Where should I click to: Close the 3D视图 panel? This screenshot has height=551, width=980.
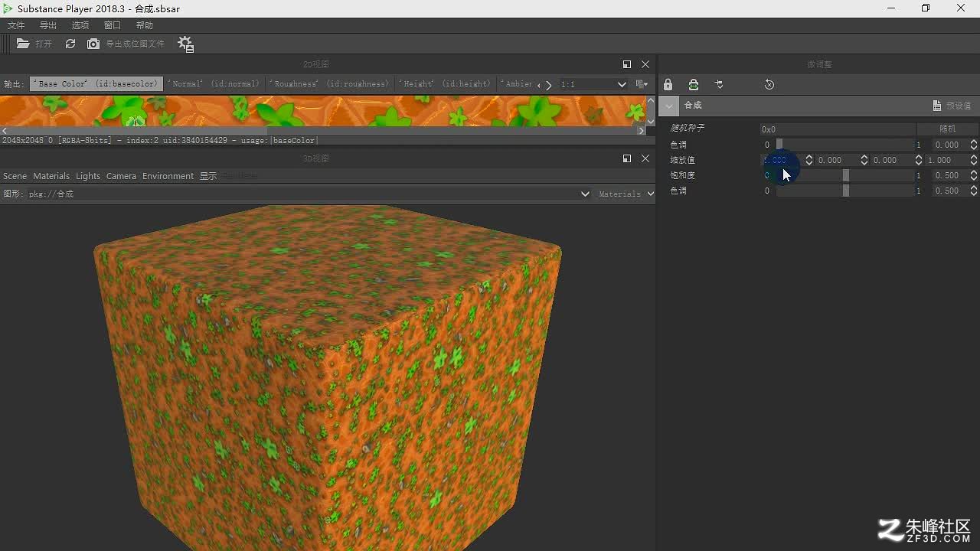click(x=645, y=158)
